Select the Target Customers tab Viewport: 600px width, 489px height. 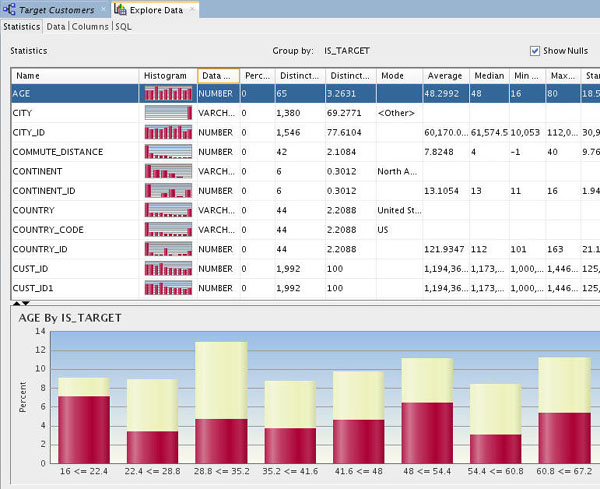point(57,9)
